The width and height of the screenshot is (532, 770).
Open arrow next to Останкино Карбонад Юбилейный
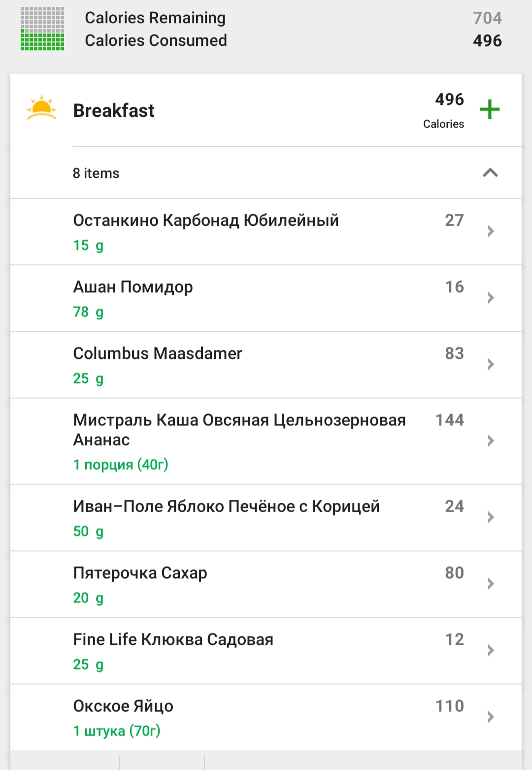tap(490, 231)
